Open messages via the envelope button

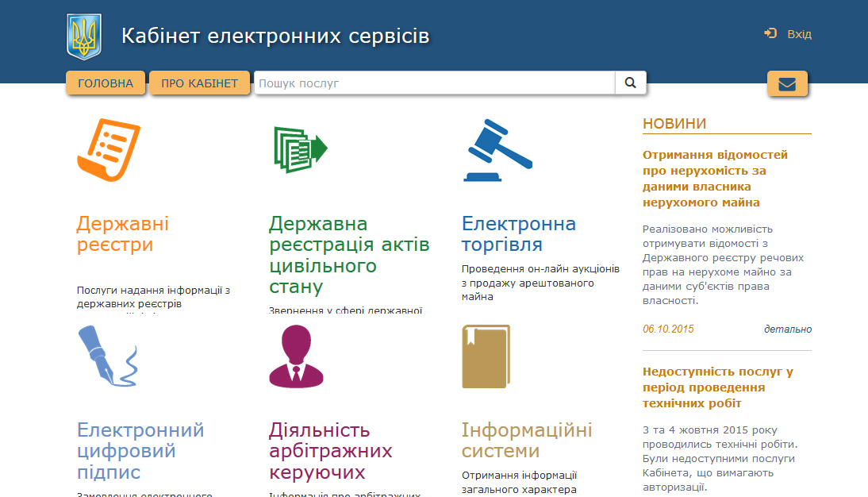point(787,84)
